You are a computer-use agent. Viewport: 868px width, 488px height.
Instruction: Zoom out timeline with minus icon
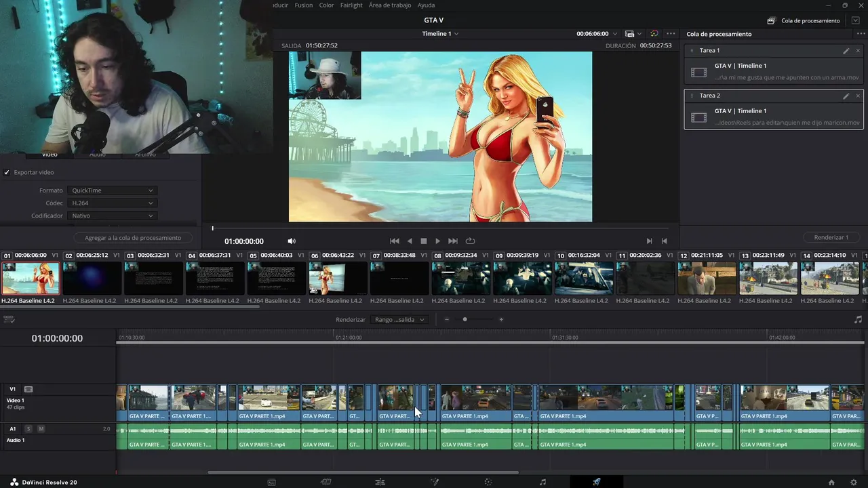(447, 319)
